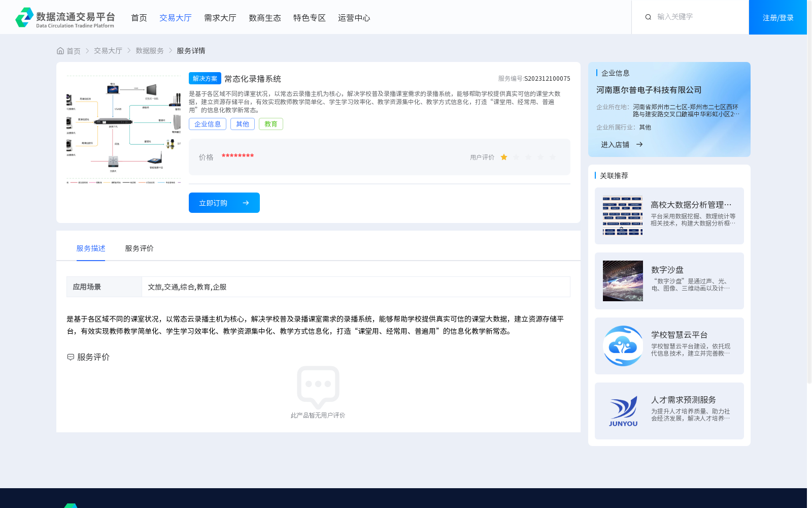The image size is (812, 508).
Task: Go to 交易大厅 breadcrumb link
Action: [108, 51]
